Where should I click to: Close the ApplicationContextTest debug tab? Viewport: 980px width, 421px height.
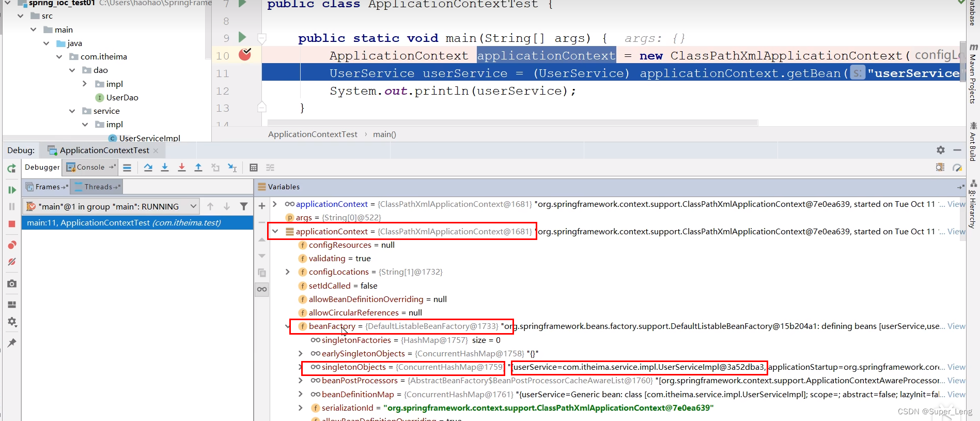point(155,151)
